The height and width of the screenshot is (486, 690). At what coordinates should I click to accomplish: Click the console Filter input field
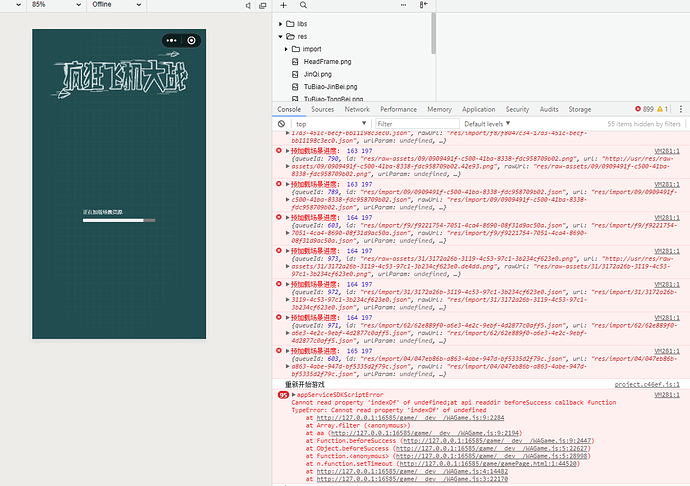[x=417, y=124]
